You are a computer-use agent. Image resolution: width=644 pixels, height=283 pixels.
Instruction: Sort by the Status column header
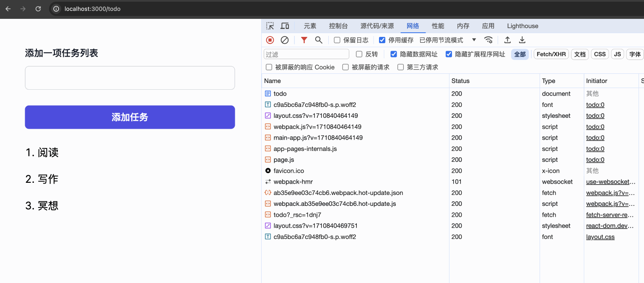[x=495, y=81]
